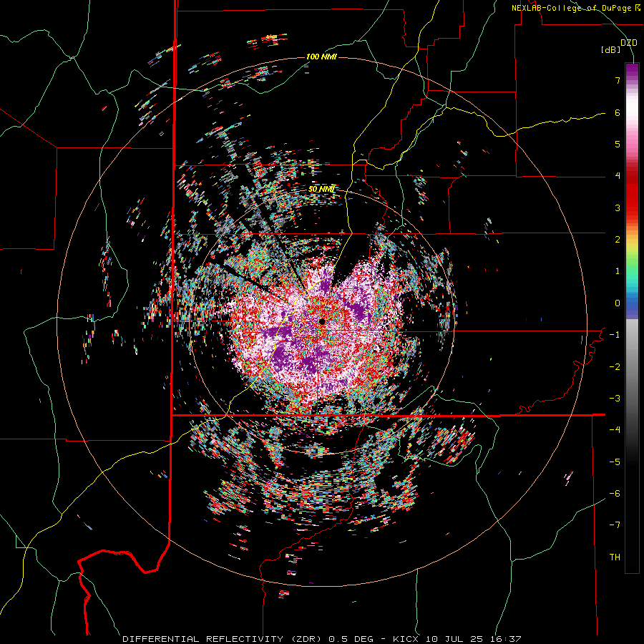Click the -3 value on color scale

tap(615, 398)
